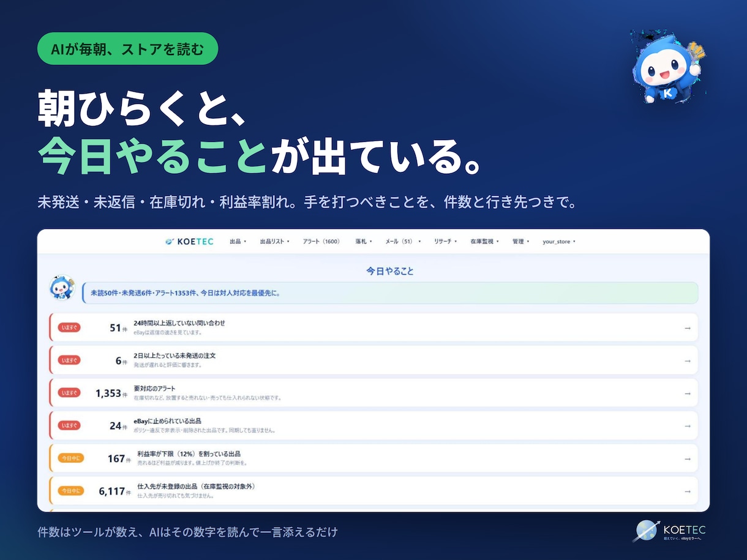Viewport: 747px width, 560px height.
Task: Open 要対応のアラート title
Action: [155, 389]
